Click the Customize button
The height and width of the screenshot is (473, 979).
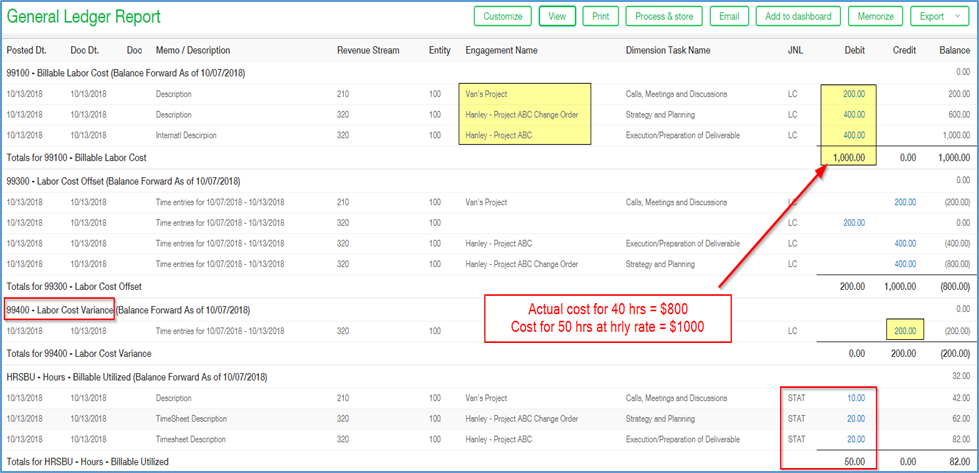(x=503, y=16)
